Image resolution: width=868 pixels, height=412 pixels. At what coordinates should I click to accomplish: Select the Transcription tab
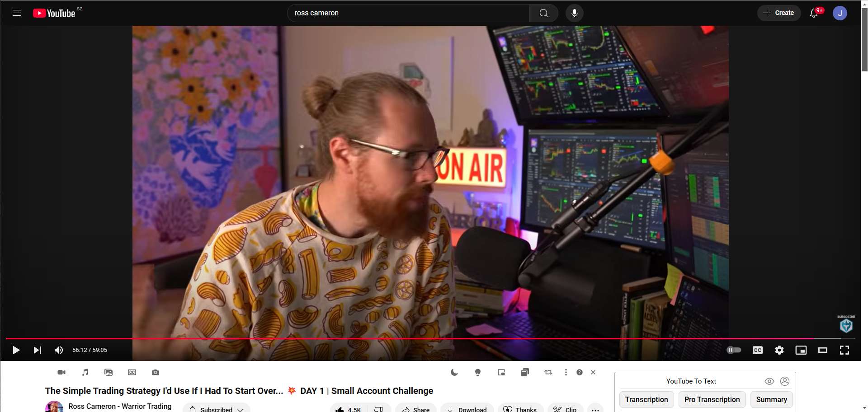646,400
